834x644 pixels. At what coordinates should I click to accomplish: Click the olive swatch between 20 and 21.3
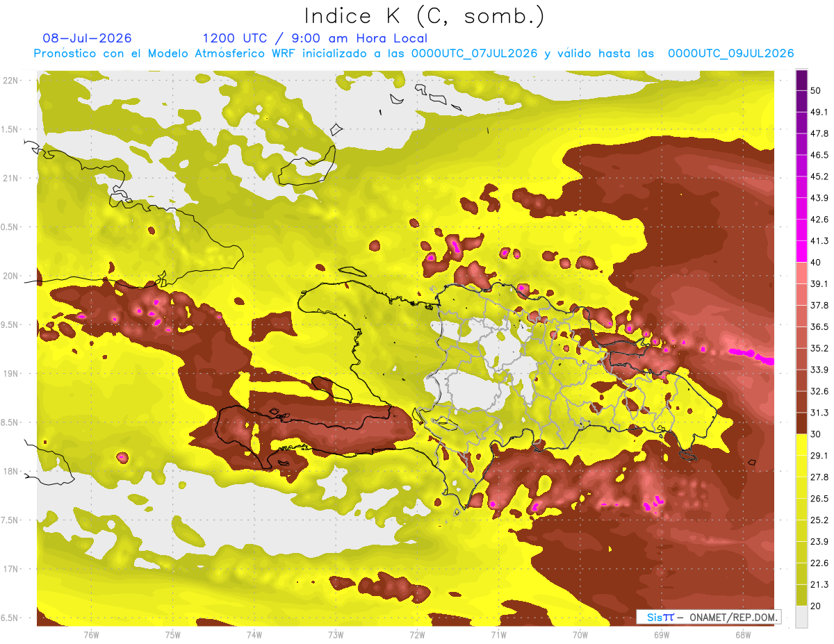[801, 595]
